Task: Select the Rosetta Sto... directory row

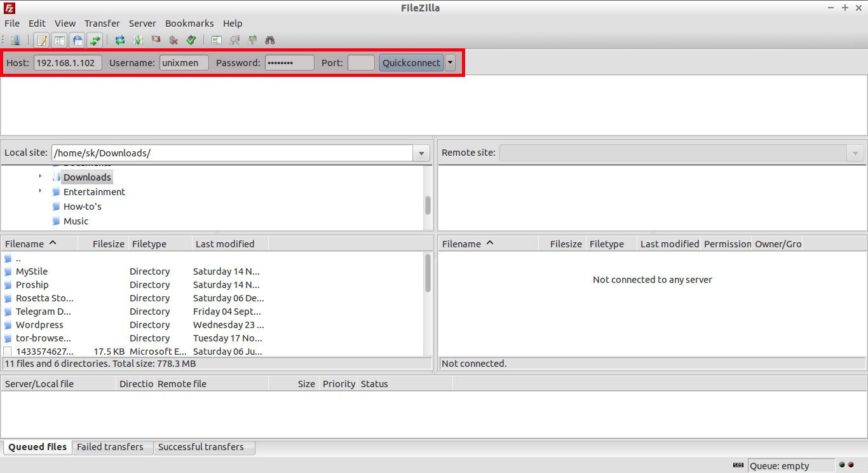Action: pyautogui.click(x=212, y=298)
